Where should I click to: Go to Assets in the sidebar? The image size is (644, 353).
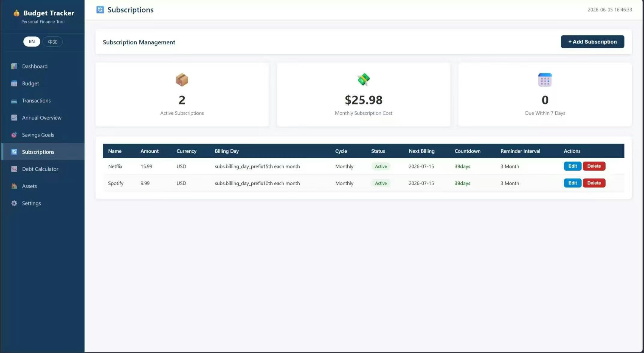[x=43, y=186]
